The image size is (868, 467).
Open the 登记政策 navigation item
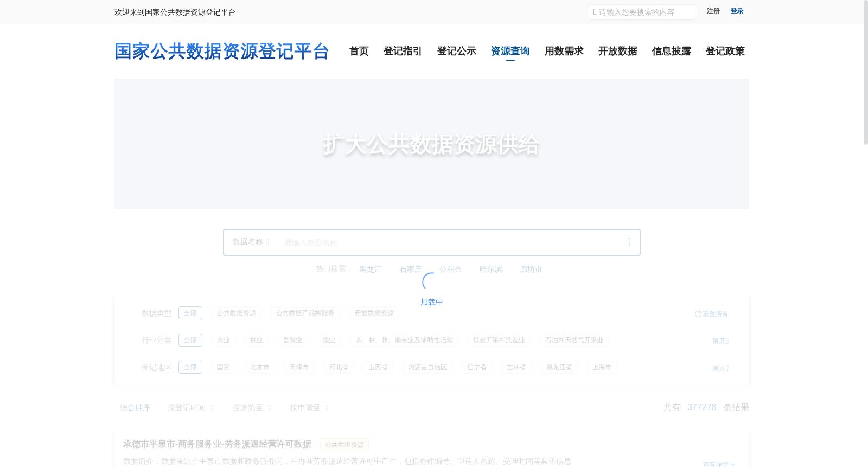tap(725, 51)
